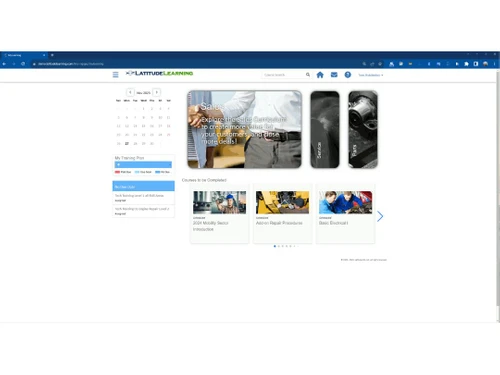Click the Add-on Repair Procedure title
The width and height of the screenshot is (500, 375).
[x=279, y=223]
